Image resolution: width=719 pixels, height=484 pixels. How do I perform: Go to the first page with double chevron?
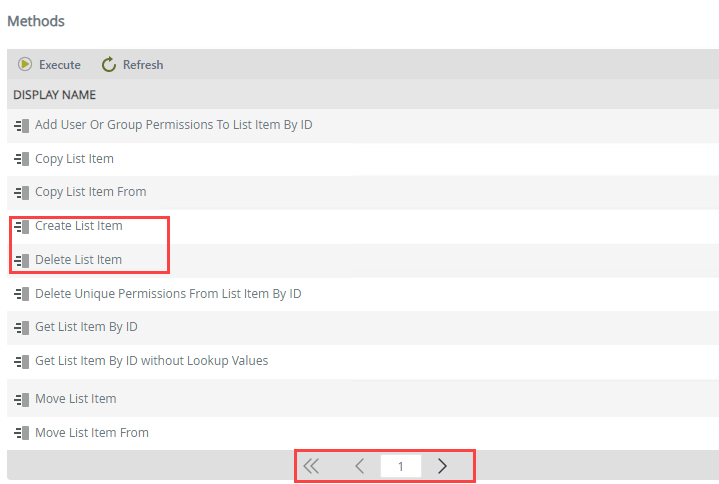[311, 466]
